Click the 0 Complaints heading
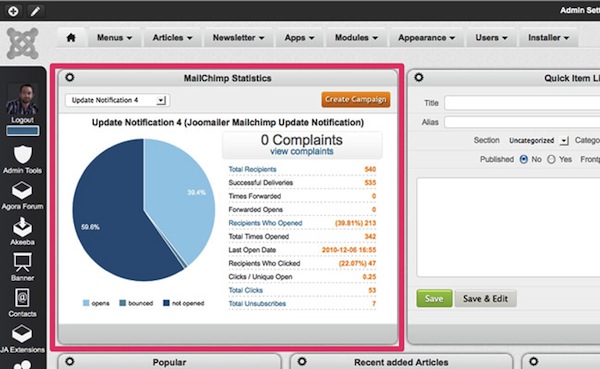Screen dimensions: 600x369 [x=302, y=140]
